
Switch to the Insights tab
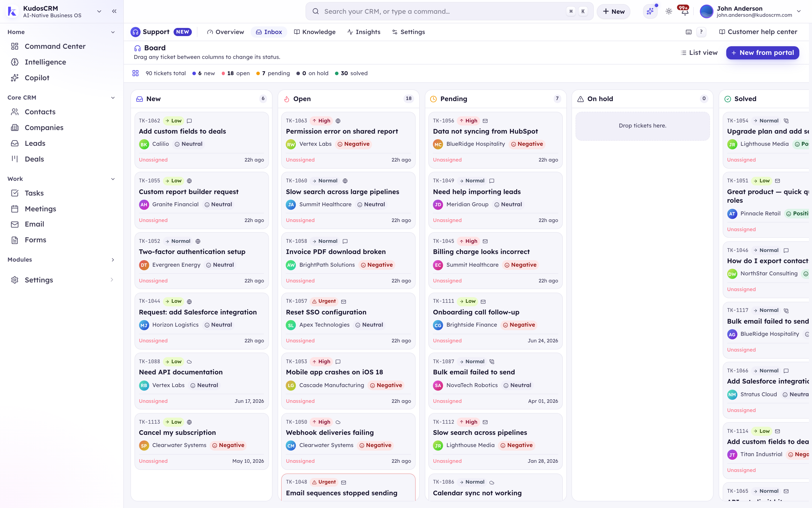click(364, 32)
